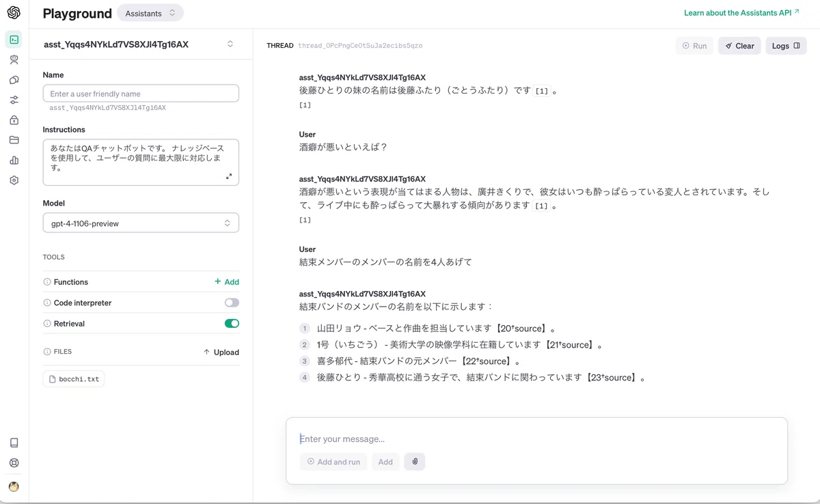Focus the Enter your message field
Screen dimensions: 820x504
pyautogui.click(x=536, y=439)
